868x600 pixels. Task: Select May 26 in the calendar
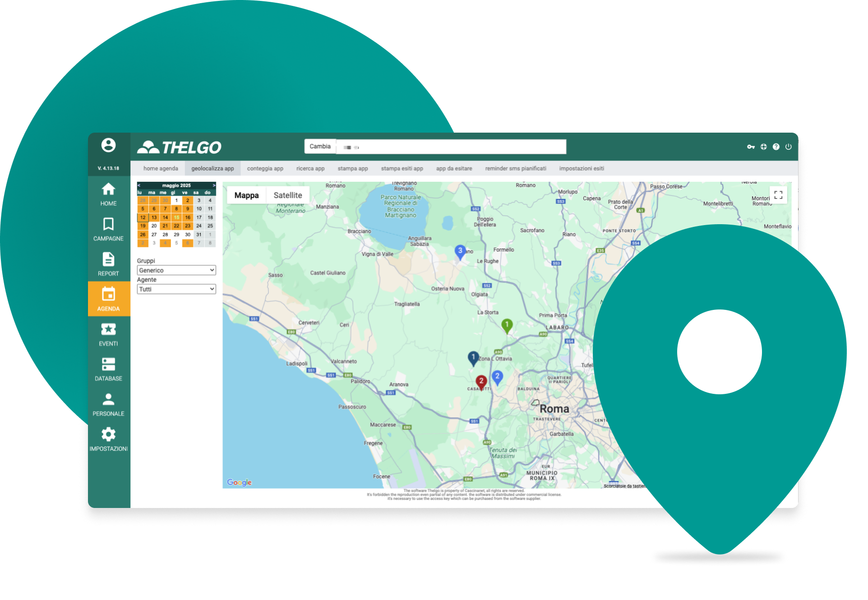tap(143, 235)
